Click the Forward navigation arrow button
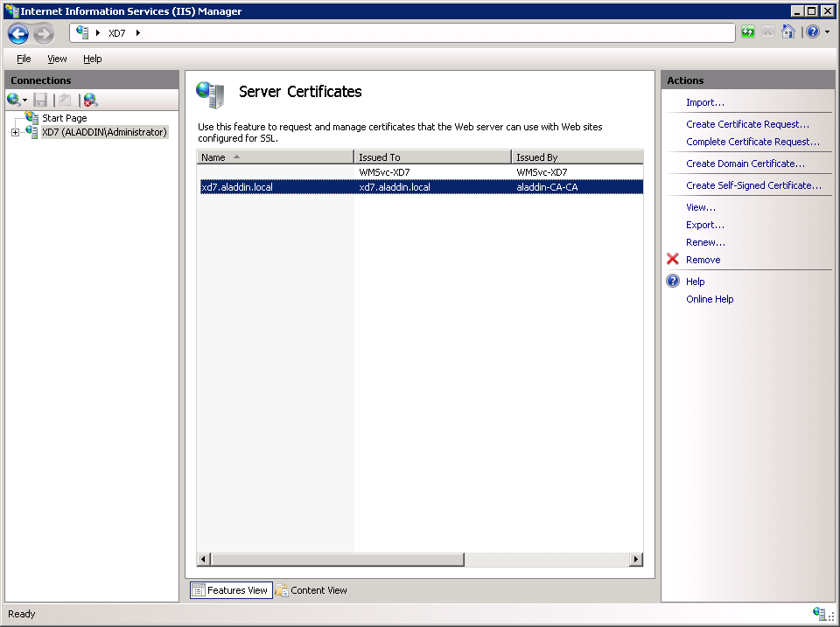 tap(44, 34)
